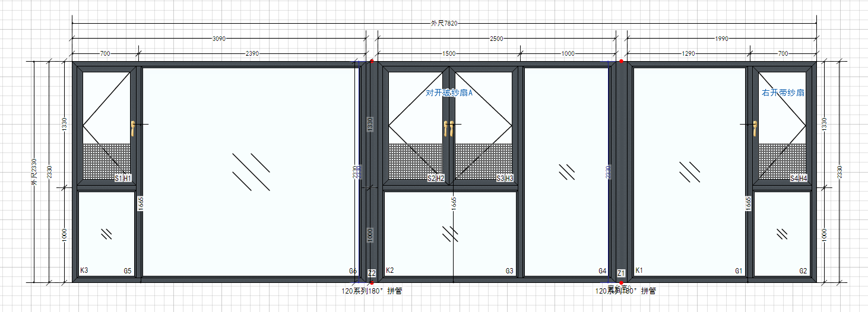
Task: Select the K2 frame label
Action: click(x=389, y=270)
